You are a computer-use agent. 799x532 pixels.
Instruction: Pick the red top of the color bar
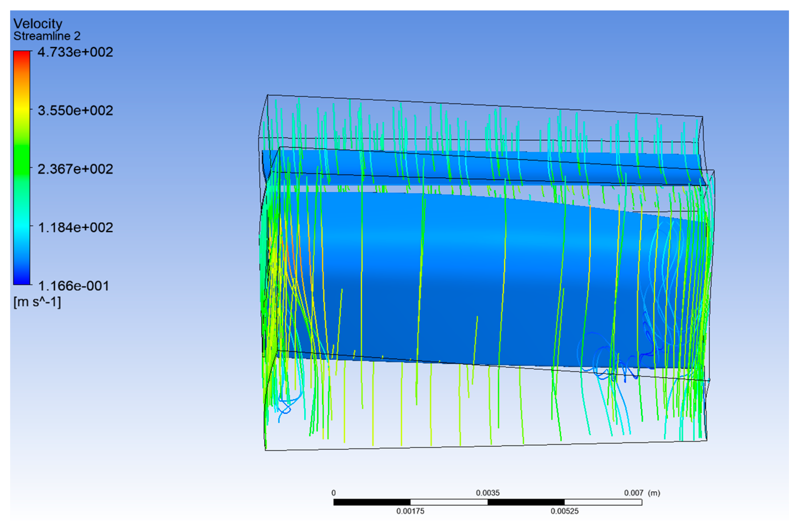pos(22,55)
